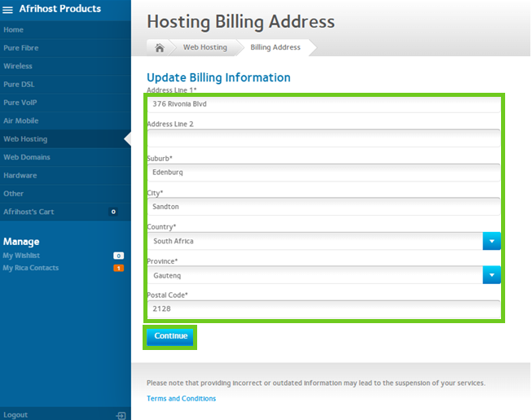Viewport: 532px width, 420px height.
Task: Click the home breadcrumb icon
Action: coord(160,48)
